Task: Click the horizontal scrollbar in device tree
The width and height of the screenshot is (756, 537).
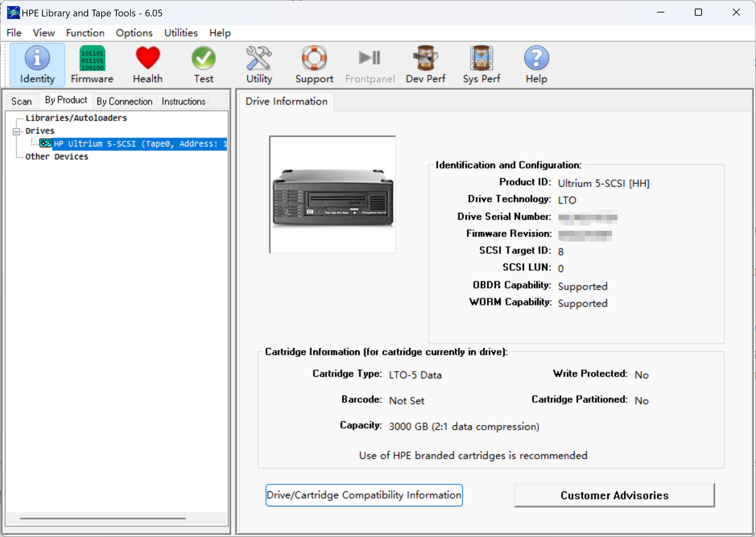Action: (x=103, y=518)
